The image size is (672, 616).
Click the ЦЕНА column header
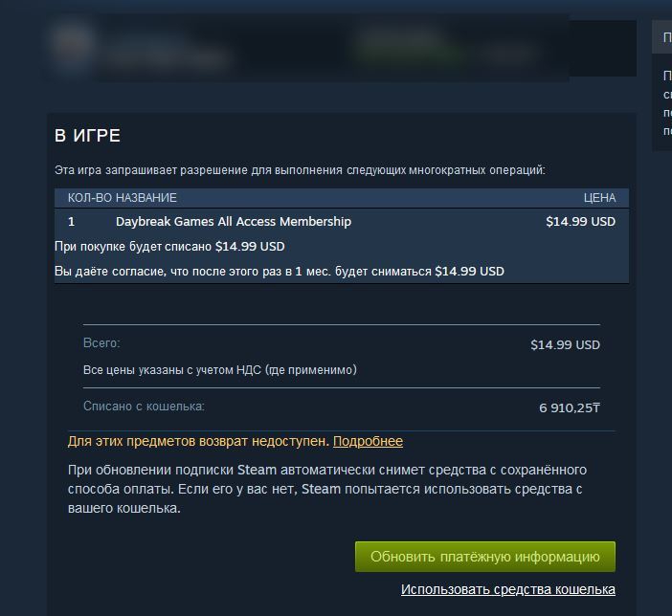pos(599,197)
